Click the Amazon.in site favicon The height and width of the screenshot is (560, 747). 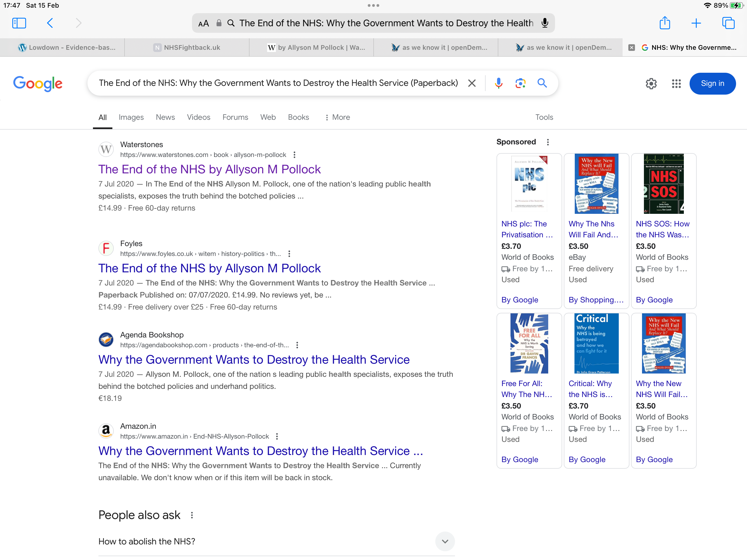point(106,431)
